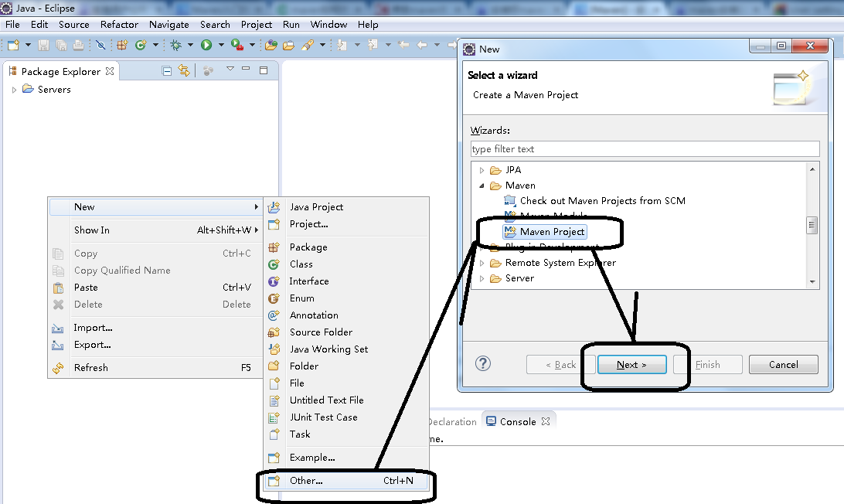The height and width of the screenshot is (504, 844).
Task: Open the Debug configurations dropdown arrow
Action: click(x=190, y=46)
